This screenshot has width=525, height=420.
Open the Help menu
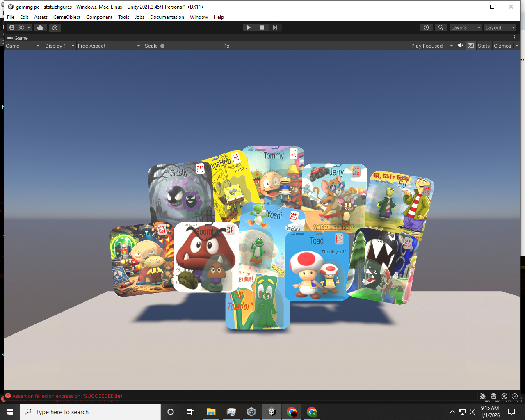(219, 17)
